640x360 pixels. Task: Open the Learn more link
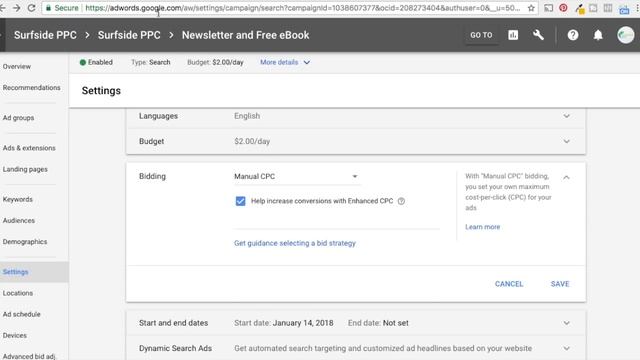click(482, 227)
